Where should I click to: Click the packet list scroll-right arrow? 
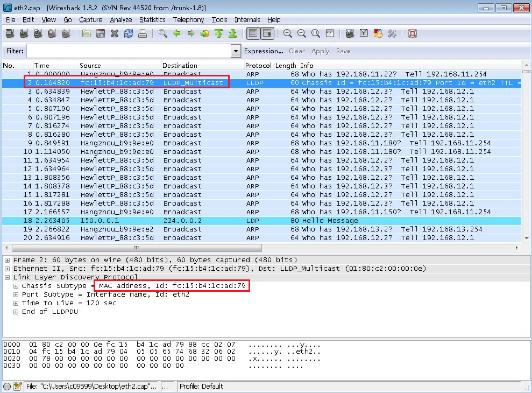pos(517,248)
